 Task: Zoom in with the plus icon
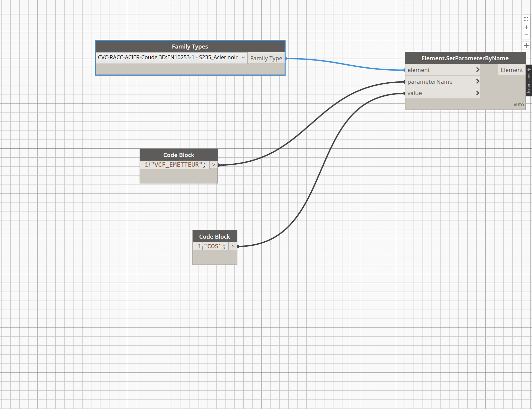point(526,27)
